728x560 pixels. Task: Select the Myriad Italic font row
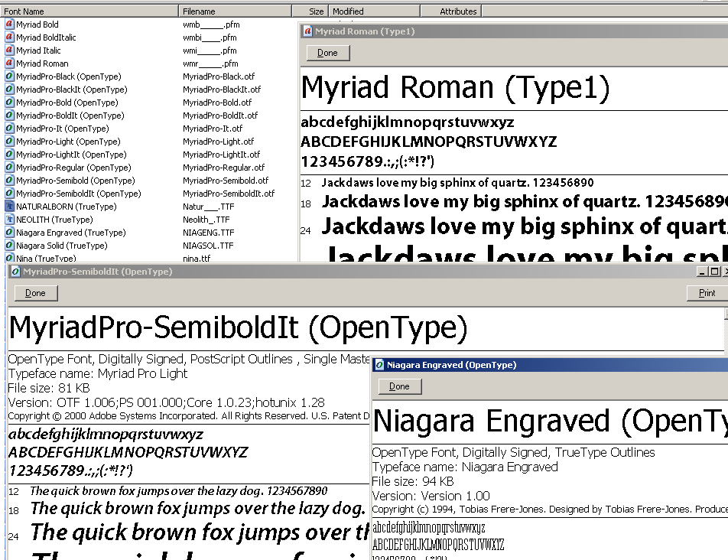click(x=38, y=50)
